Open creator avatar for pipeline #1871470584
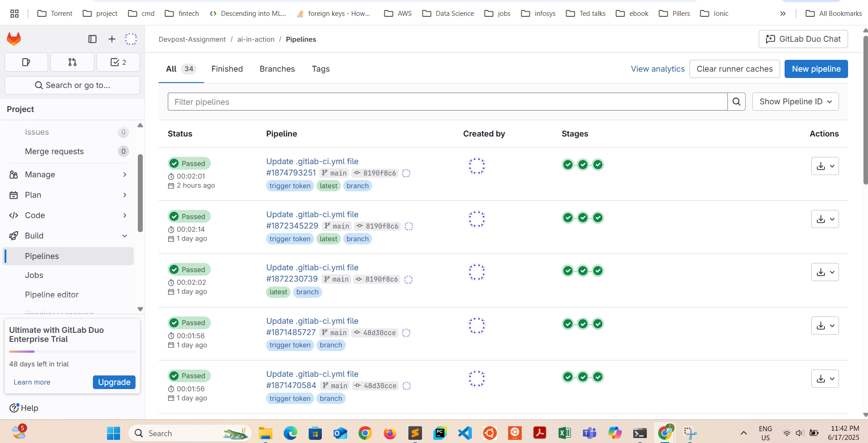This screenshot has height=443, width=868. click(x=477, y=379)
